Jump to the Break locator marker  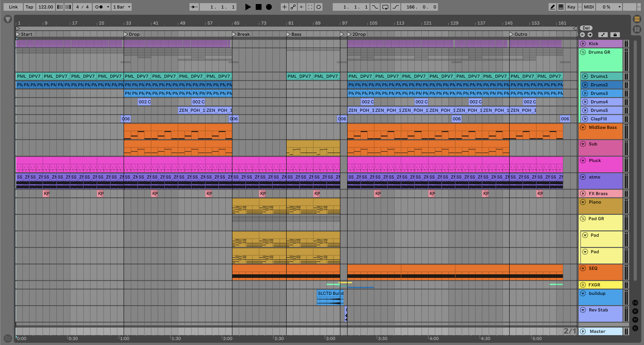click(234, 34)
